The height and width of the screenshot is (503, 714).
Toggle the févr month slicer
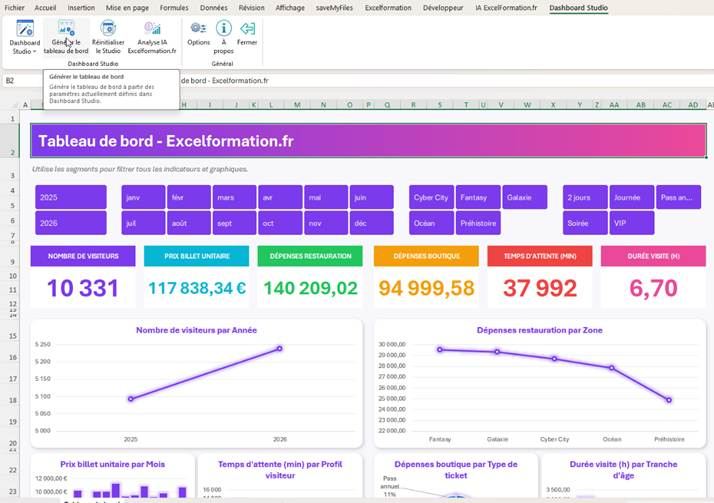click(189, 197)
